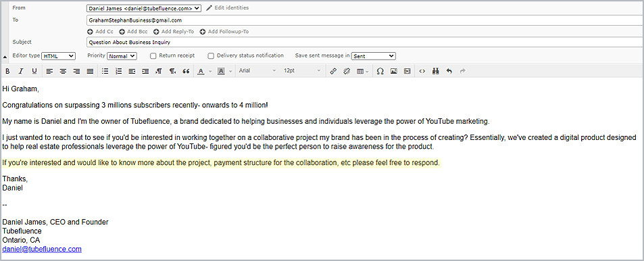This screenshot has height=261, width=644.
Task: Open Priority Normal dropdown
Action: point(122,56)
